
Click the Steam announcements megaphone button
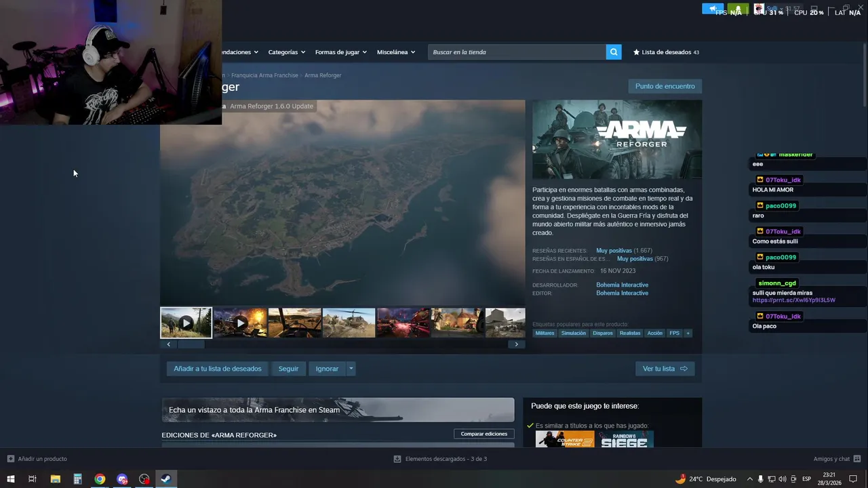[713, 9]
